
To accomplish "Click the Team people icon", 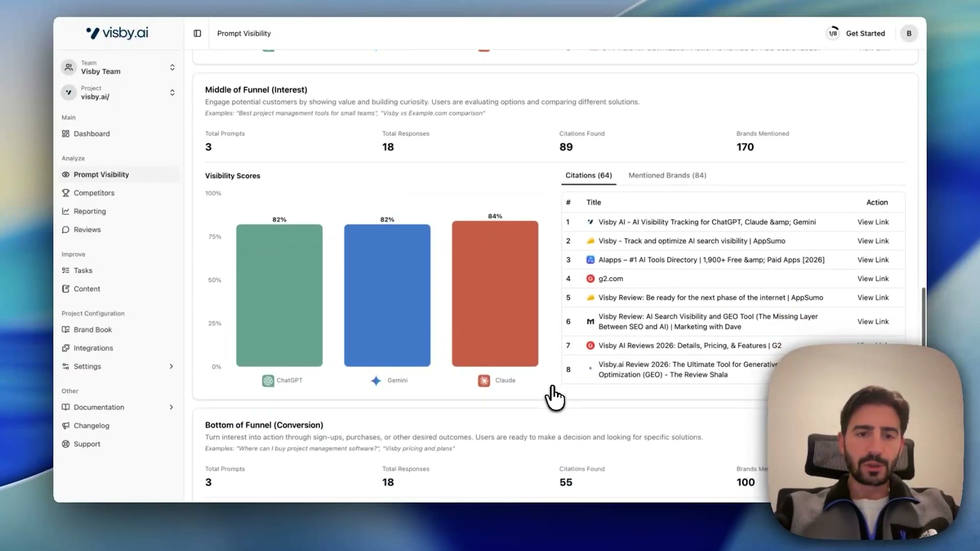I will [x=68, y=67].
